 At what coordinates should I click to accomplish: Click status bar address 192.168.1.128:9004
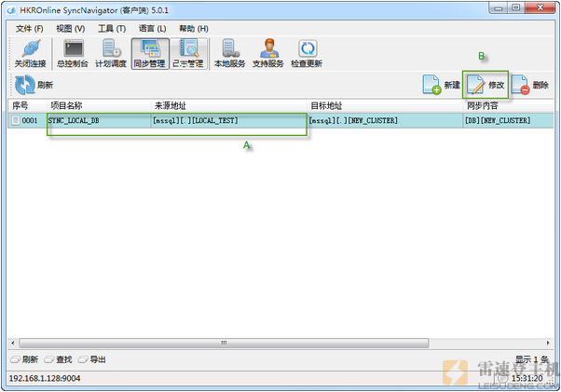point(45,378)
